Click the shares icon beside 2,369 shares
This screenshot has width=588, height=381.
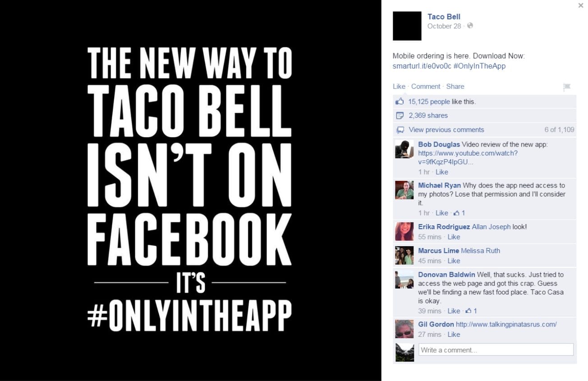point(400,115)
